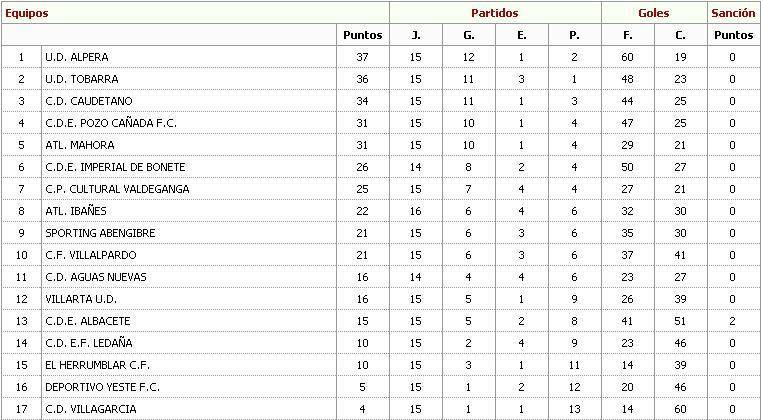Select the J. column subheader
Viewport: 761px width, 420px height.
click(x=416, y=35)
